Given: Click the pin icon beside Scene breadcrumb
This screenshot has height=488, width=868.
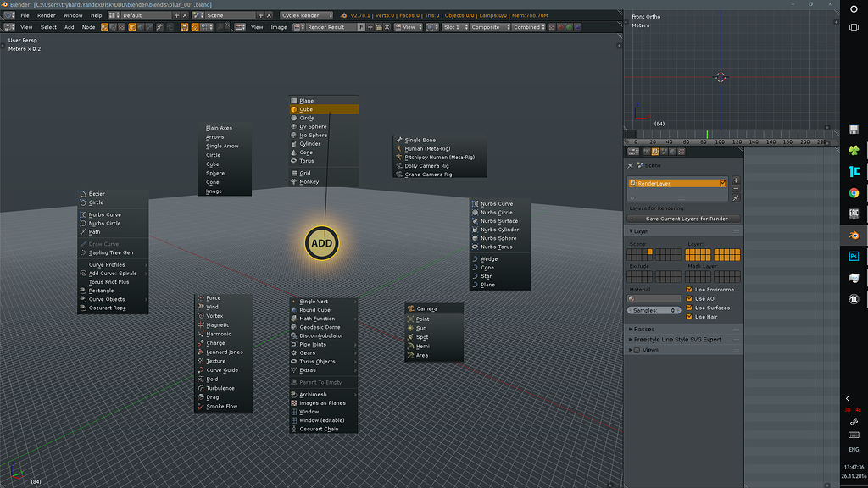Looking at the screenshot, I should point(631,165).
